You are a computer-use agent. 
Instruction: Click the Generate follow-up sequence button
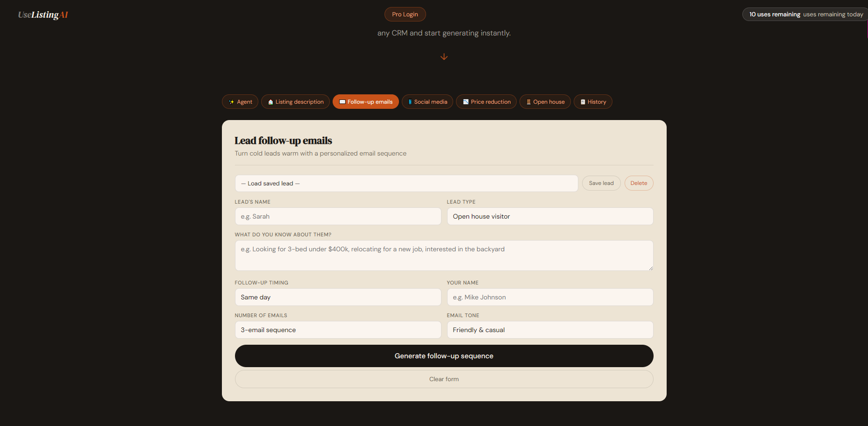point(444,356)
